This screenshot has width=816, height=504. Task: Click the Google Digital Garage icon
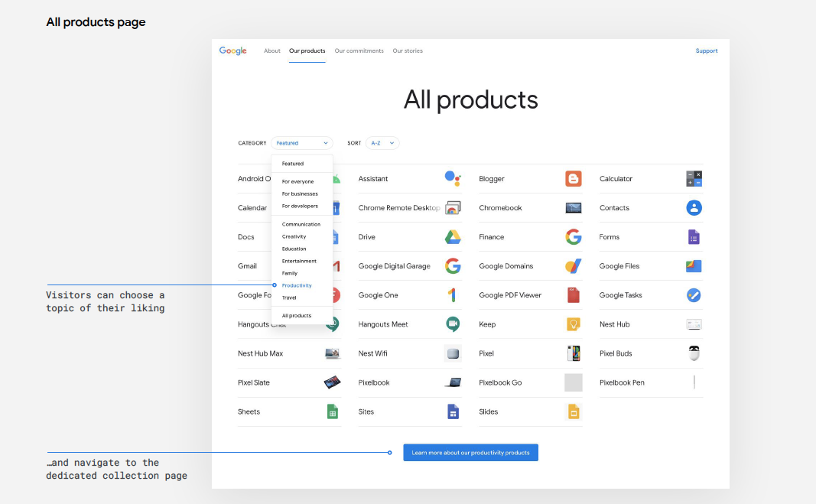click(x=453, y=266)
